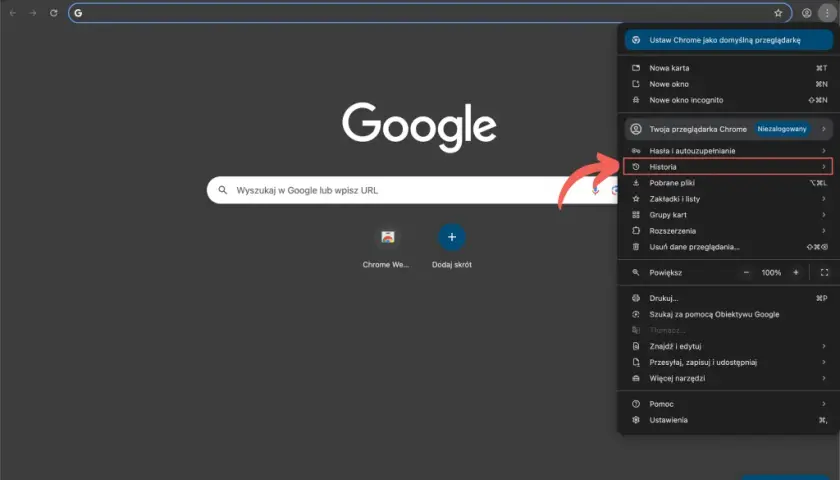Click the 100% zoom value
840x480 pixels.
click(x=771, y=273)
